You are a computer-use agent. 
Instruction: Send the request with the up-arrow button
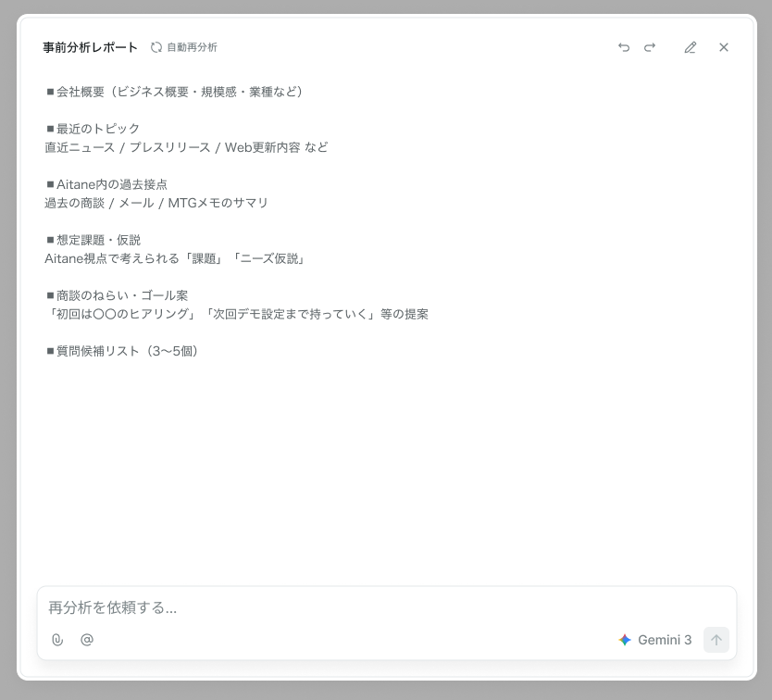(716, 640)
